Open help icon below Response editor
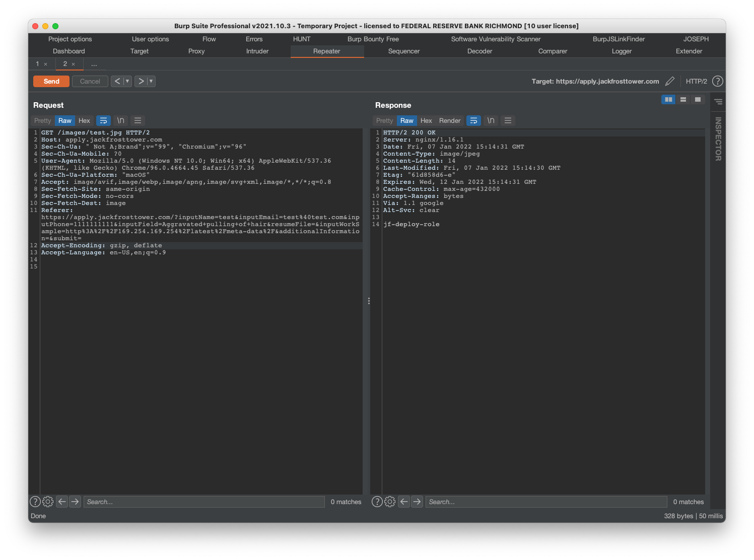The width and height of the screenshot is (754, 560). 377,502
